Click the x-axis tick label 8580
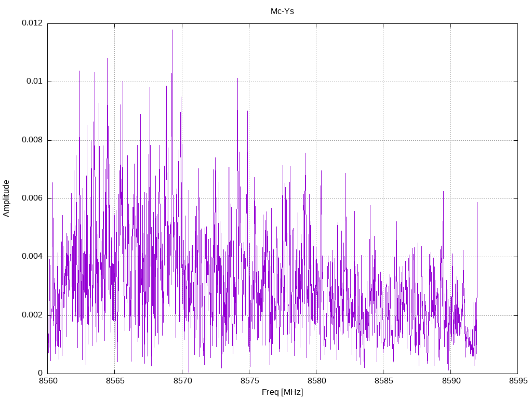Viewport: 532px width, 399px height. (x=317, y=381)
